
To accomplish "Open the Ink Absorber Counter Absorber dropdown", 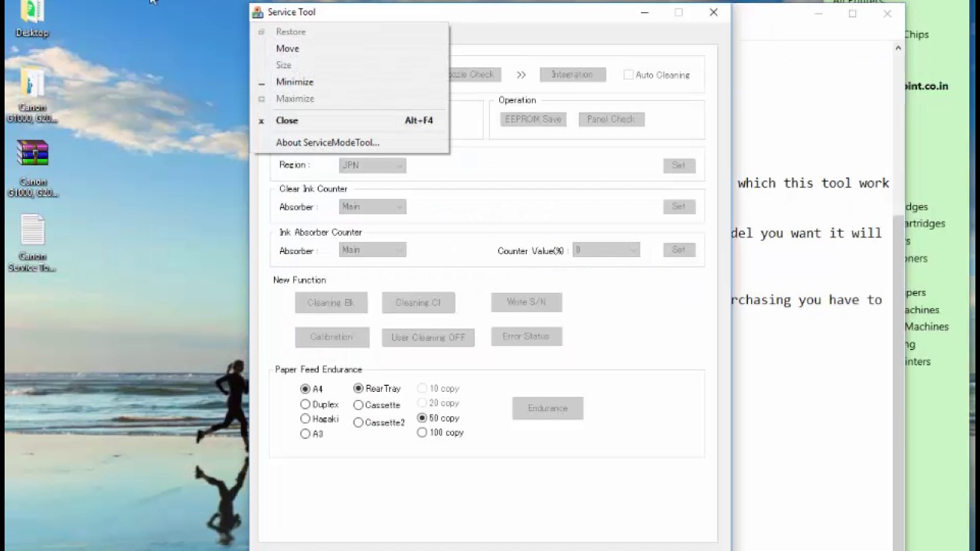I will pyautogui.click(x=372, y=249).
